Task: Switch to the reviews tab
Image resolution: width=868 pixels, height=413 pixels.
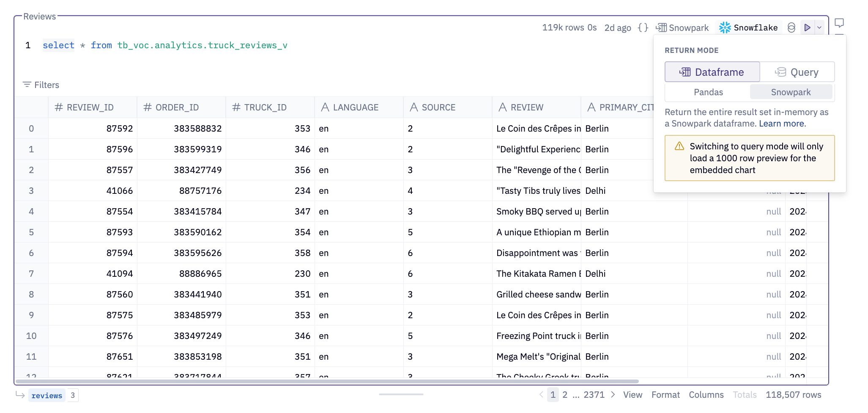Action: [x=47, y=395]
